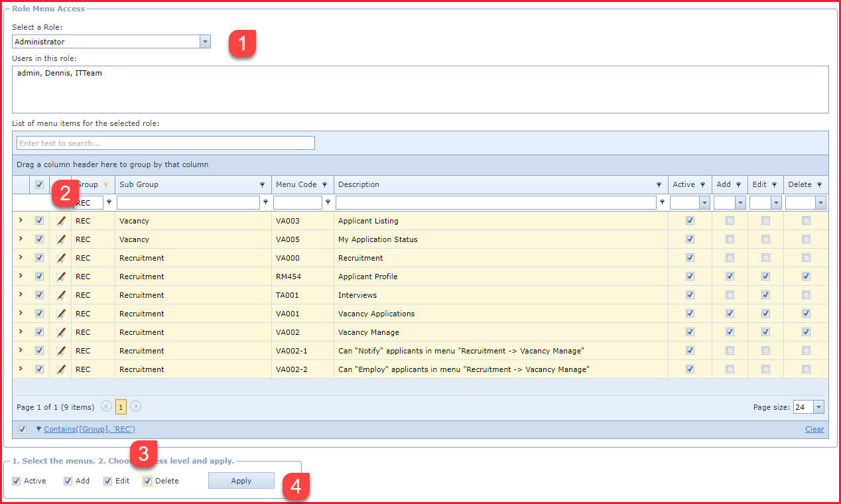This screenshot has width=841, height=504.
Task: Sort by the Menu Code column header
Action: (x=296, y=185)
